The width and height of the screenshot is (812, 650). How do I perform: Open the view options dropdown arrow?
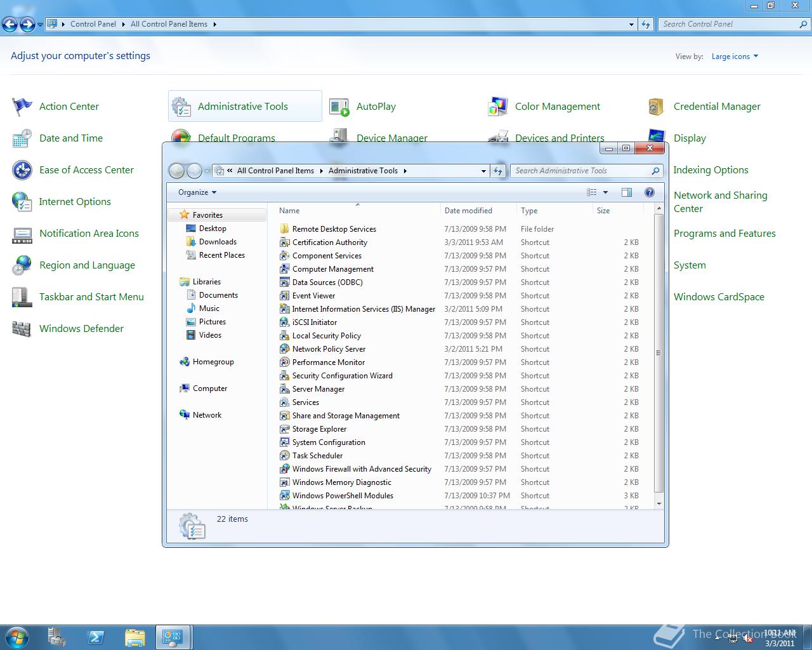605,192
